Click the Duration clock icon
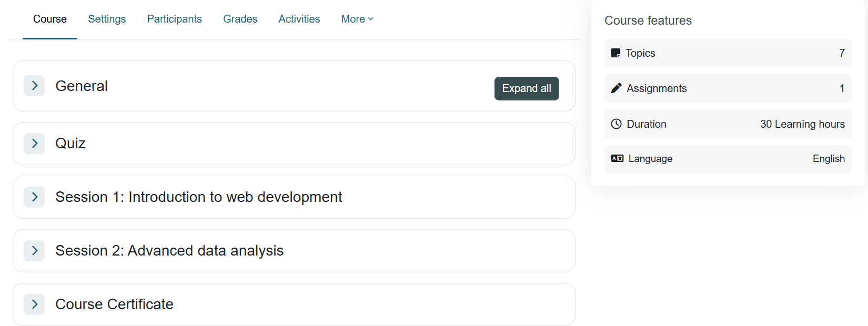868x326 pixels. point(616,124)
